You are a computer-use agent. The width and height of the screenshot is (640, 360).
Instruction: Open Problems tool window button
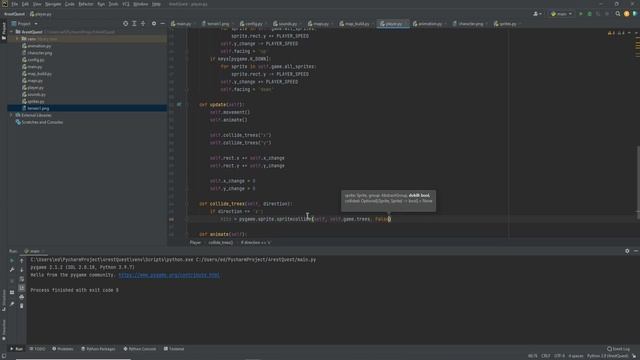(x=63, y=349)
